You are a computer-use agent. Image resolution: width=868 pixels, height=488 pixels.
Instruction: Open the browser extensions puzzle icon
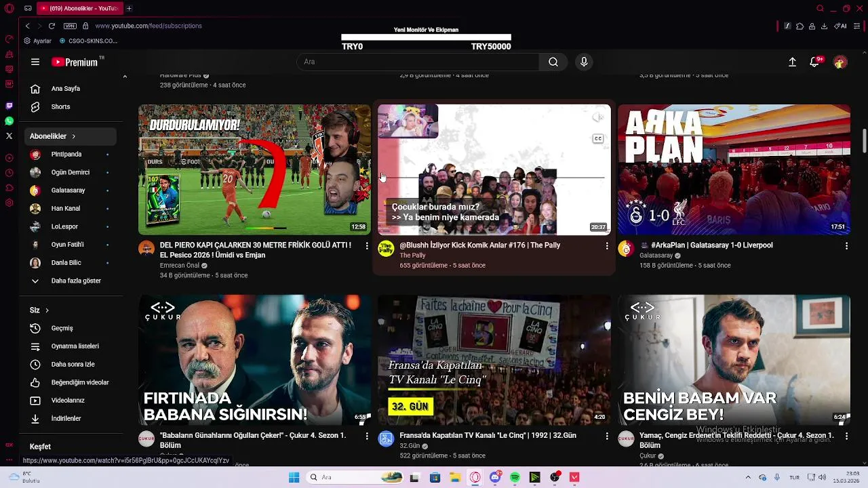click(800, 26)
